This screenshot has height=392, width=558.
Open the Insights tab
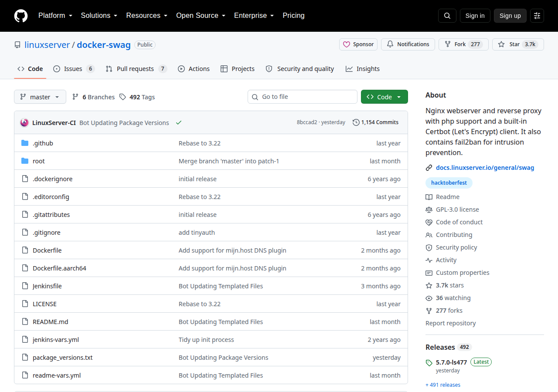tap(362, 69)
